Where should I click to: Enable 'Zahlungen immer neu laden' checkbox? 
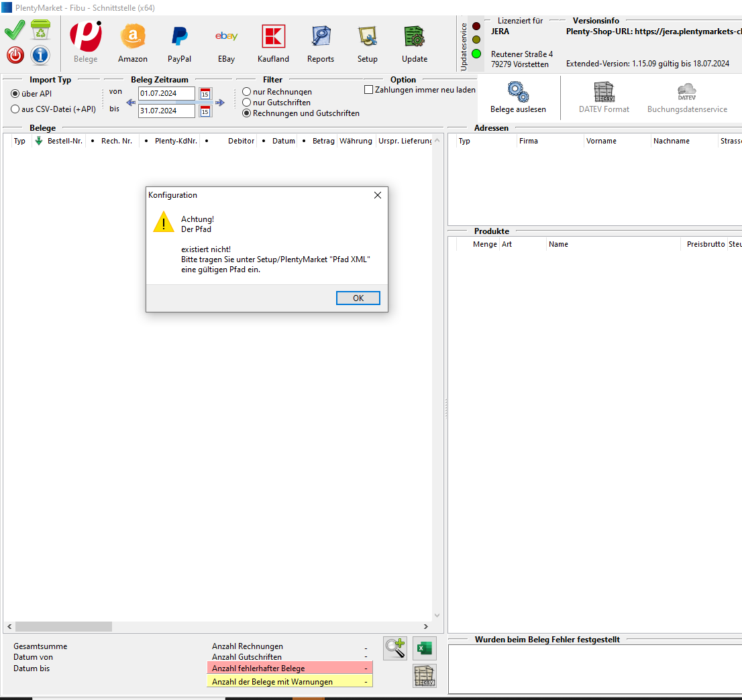click(368, 90)
